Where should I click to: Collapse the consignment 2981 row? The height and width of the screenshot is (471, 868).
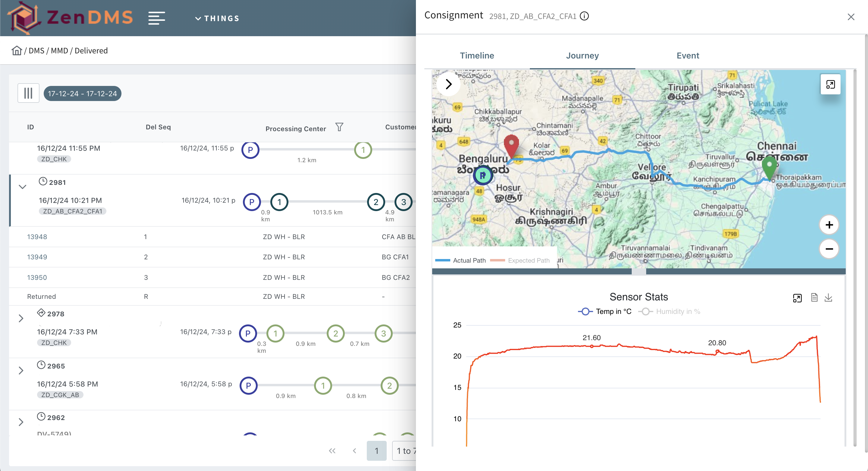22,187
